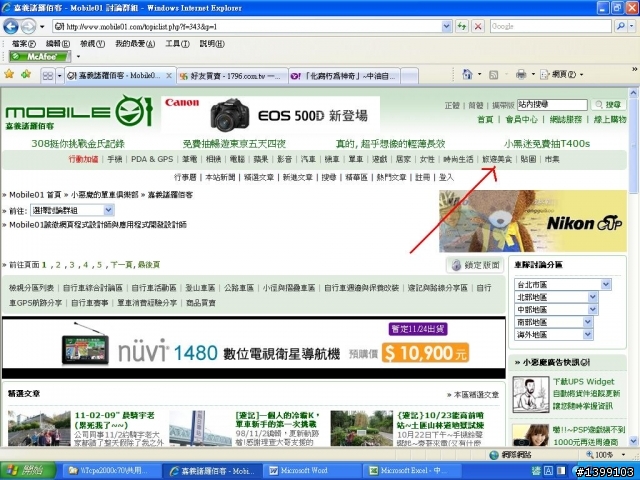Open the 檔案(F) menu
This screenshot has width=640, height=480.
[x=24, y=44]
